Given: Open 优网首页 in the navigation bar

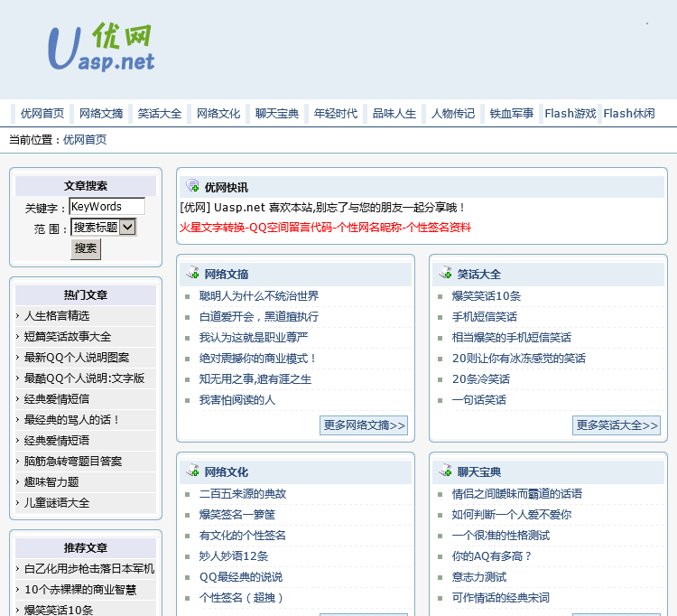Looking at the screenshot, I should [42, 114].
